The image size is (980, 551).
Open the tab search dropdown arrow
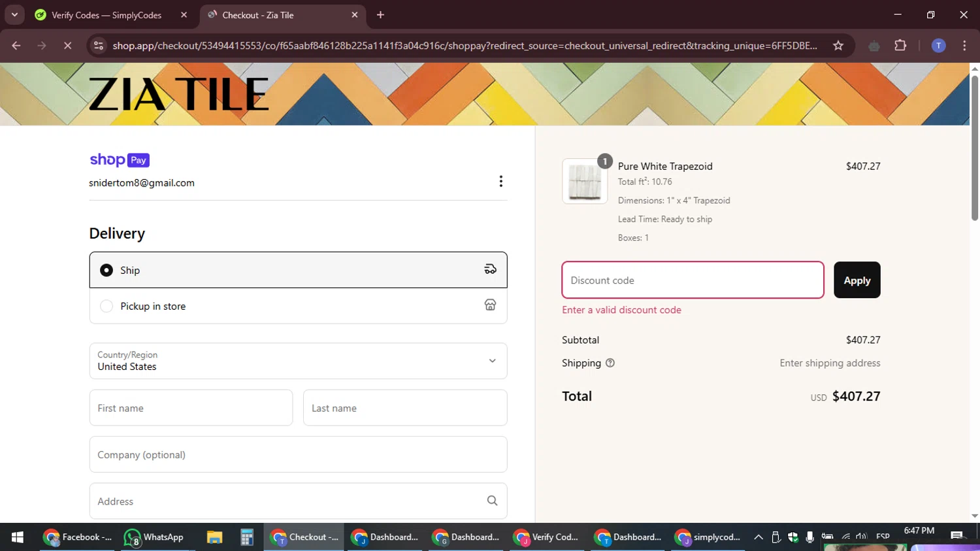(14, 14)
